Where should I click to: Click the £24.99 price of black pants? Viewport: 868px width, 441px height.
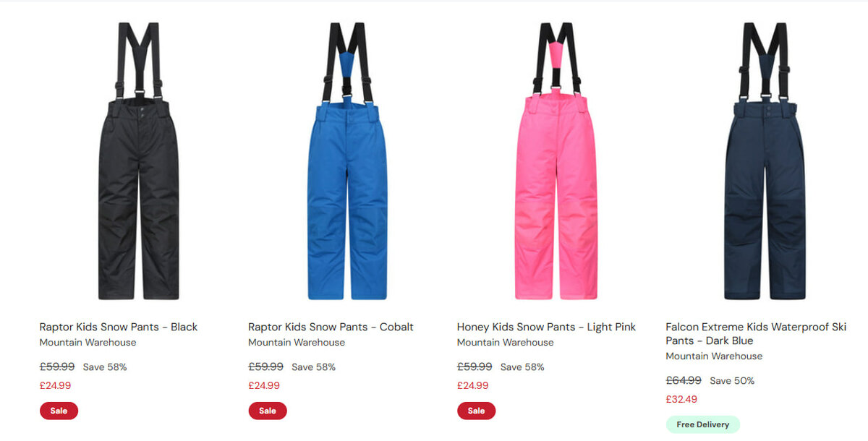(x=55, y=385)
